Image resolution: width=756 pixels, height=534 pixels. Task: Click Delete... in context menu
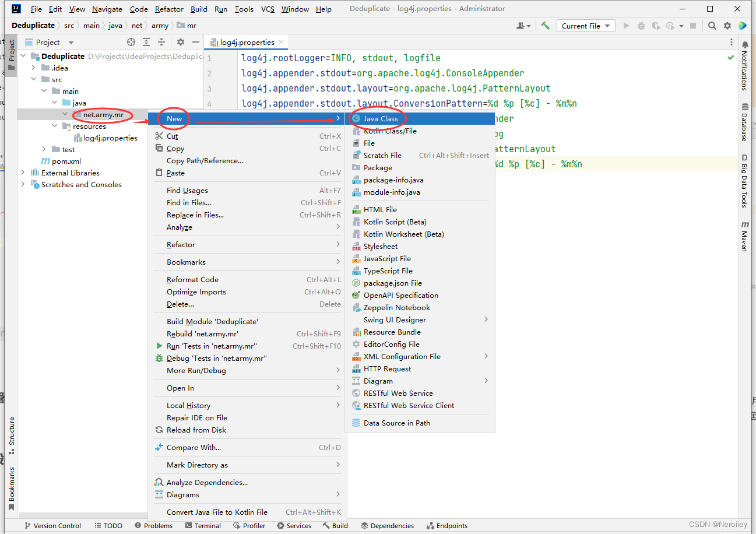(x=247, y=304)
